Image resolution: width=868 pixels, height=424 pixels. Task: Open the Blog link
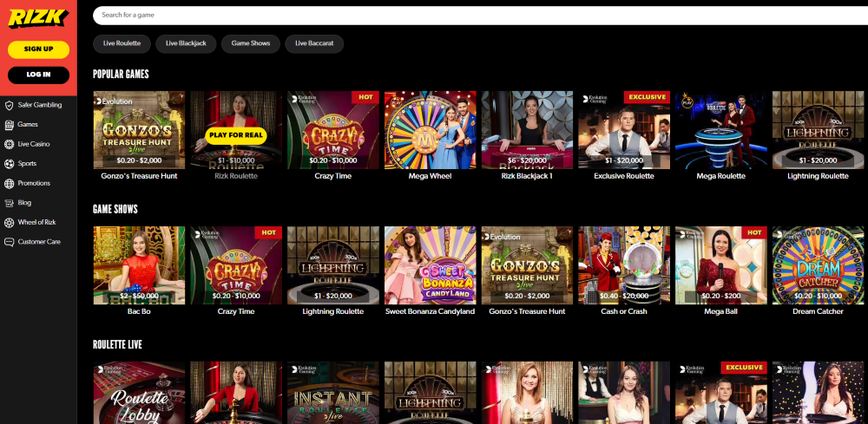click(24, 203)
